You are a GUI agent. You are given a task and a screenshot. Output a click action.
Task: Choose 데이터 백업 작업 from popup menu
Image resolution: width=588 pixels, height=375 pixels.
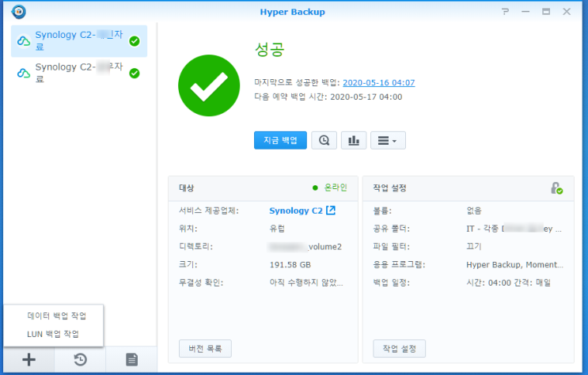tap(57, 316)
